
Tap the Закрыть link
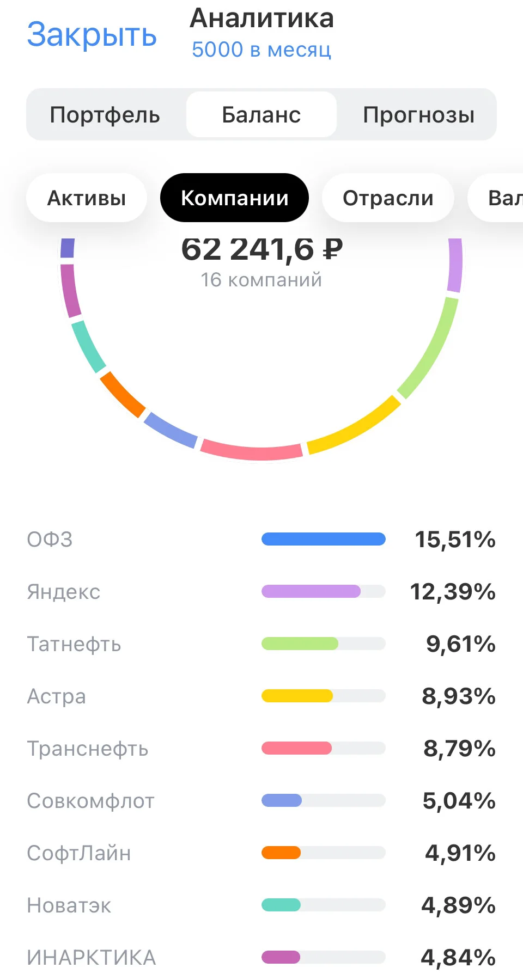click(x=92, y=35)
